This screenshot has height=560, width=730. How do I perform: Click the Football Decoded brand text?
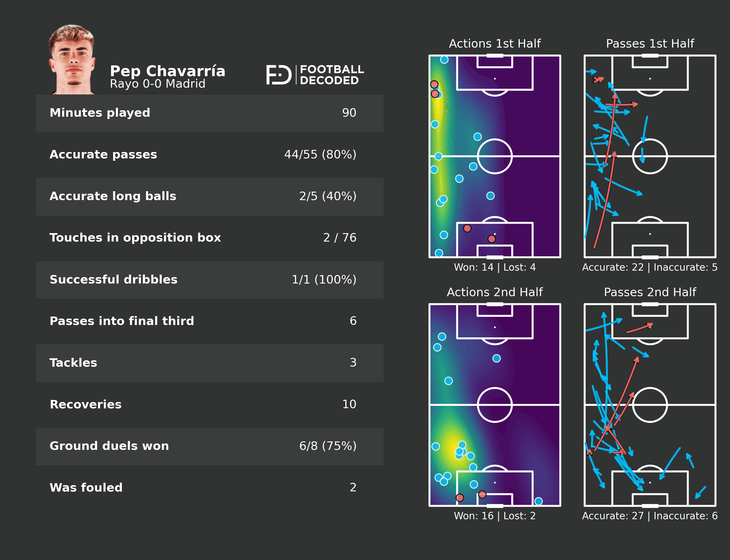pos(331,75)
